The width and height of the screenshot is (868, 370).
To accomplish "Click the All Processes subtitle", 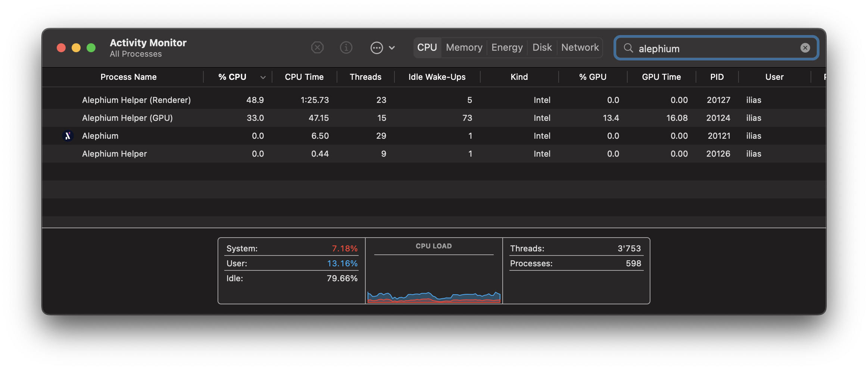I will (136, 54).
